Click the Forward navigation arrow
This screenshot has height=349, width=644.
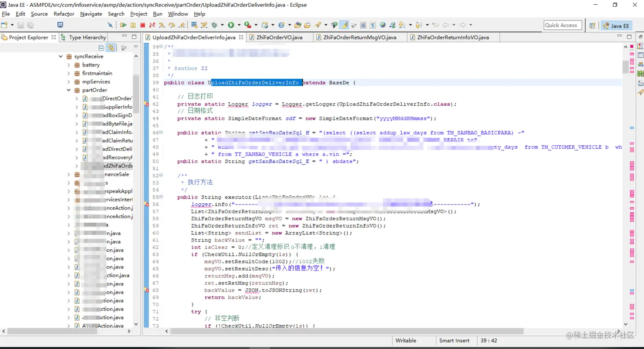[462, 25]
